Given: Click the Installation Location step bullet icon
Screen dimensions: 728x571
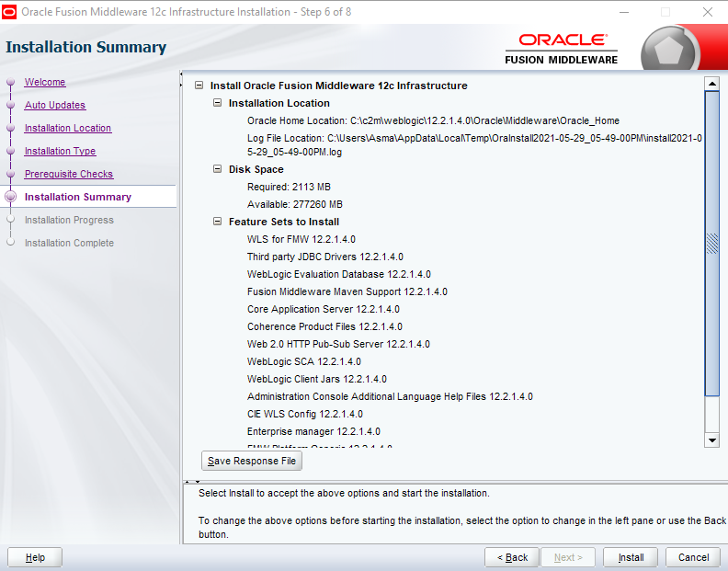Looking at the screenshot, I should 11,128.
